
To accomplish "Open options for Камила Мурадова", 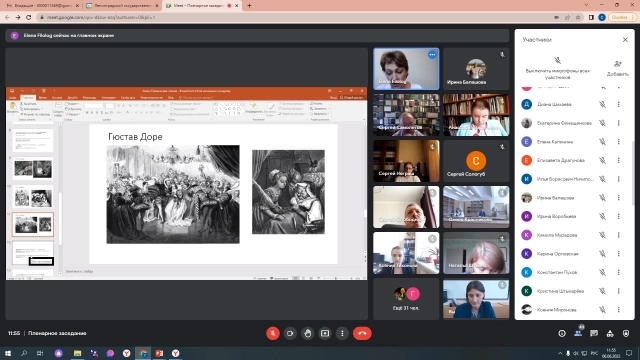I will tap(618, 235).
